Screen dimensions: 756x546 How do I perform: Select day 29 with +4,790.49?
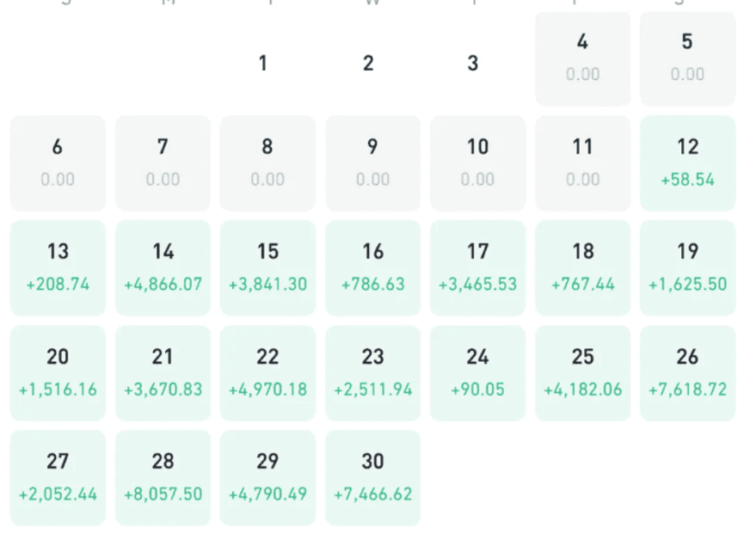(x=267, y=478)
